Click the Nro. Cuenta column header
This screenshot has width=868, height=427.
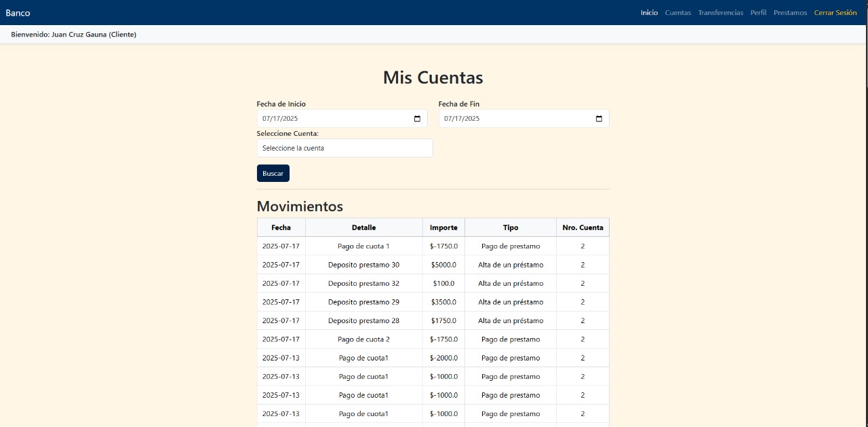click(583, 227)
